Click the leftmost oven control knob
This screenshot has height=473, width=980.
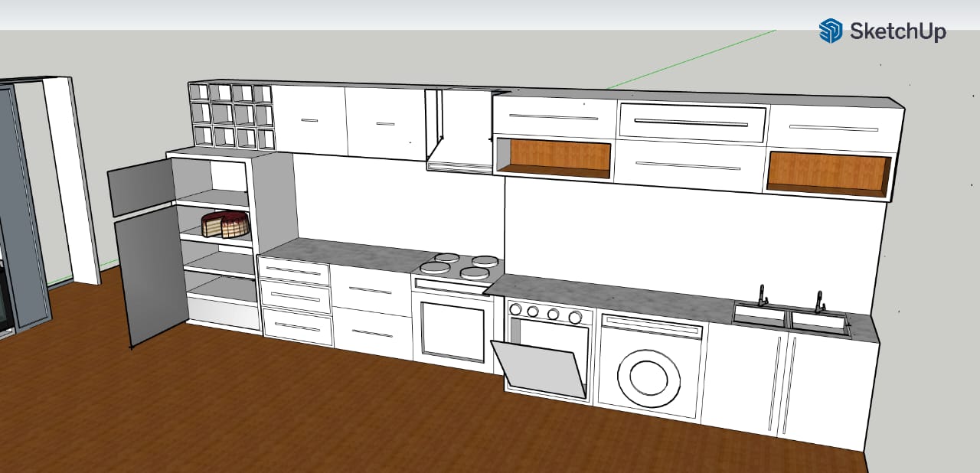[x=515, y=309]
